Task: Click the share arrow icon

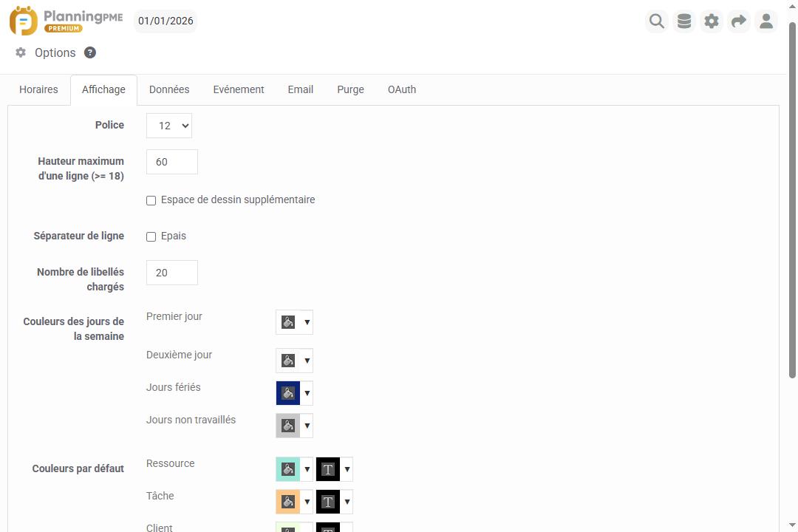Action: tap(738, 21)
